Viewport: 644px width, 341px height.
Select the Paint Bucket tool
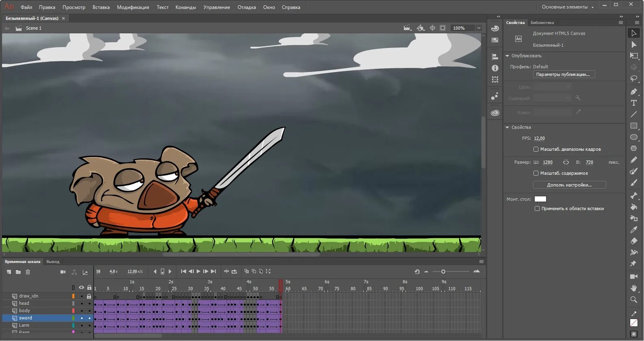(x=634, y=207)
